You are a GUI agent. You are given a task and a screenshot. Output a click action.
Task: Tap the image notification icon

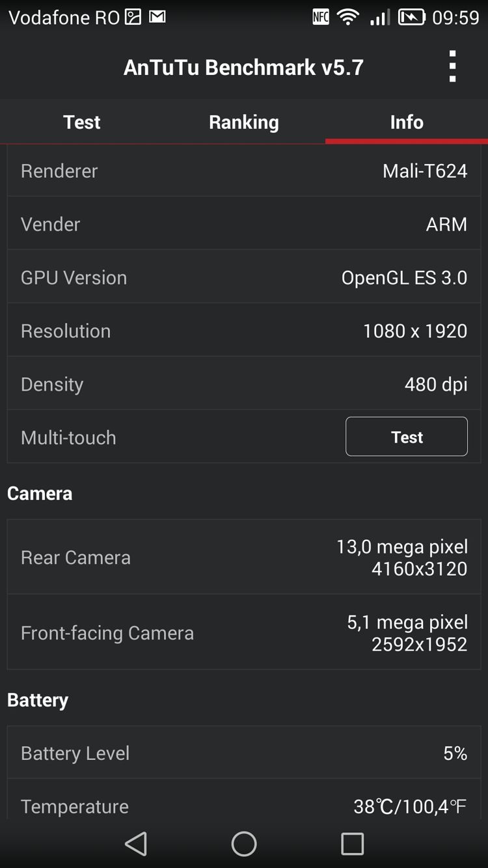[x=133, y=17]
